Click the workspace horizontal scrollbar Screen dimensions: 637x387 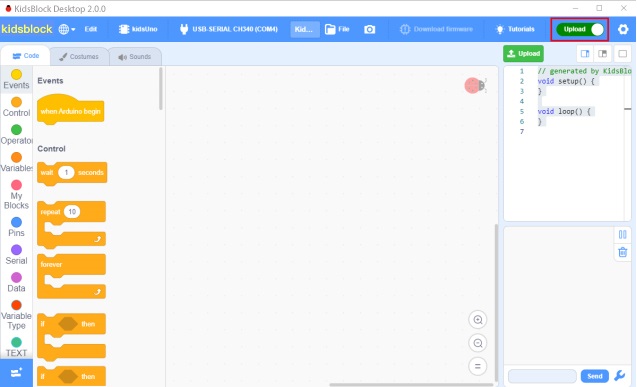(x=411, y=384)
